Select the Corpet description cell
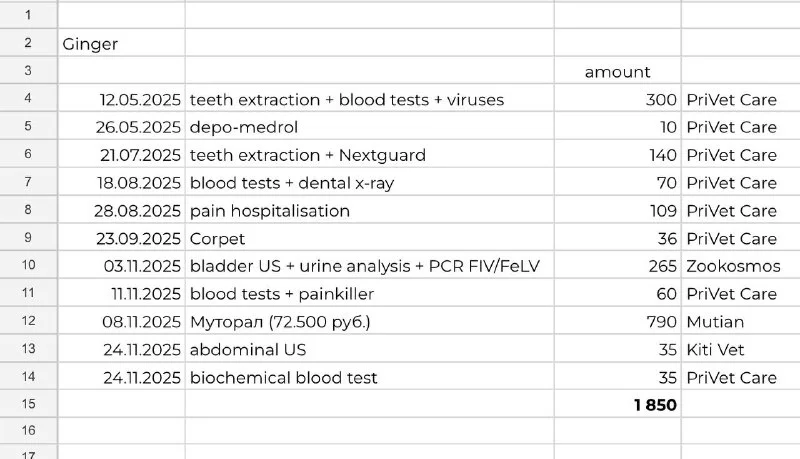The image size is (800, 459). [217, 239]
